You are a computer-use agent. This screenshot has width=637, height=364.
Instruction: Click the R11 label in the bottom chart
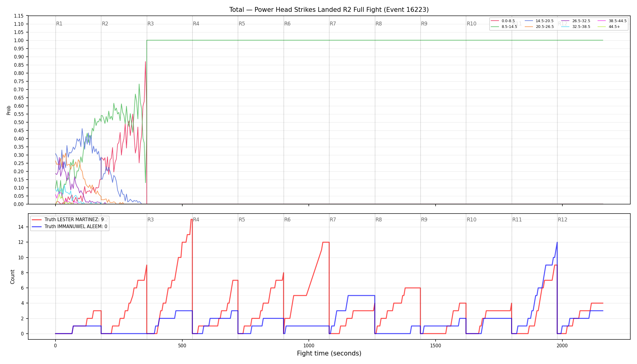[517, 220]
